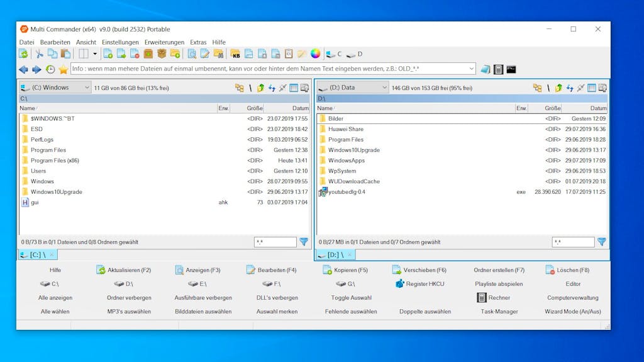Click the right panel blue funnel filter icon

tap(601, 242)
